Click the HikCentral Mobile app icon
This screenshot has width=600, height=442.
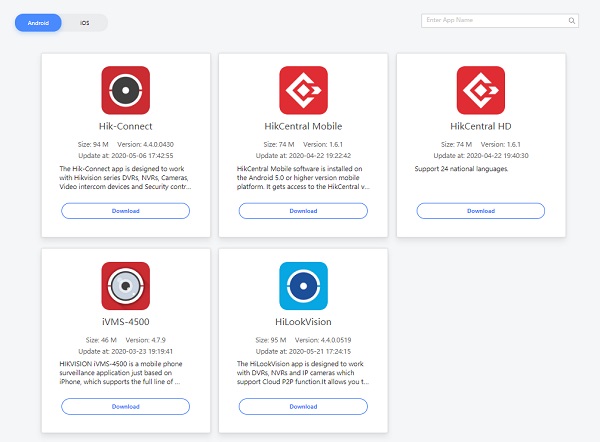point(303,90)
